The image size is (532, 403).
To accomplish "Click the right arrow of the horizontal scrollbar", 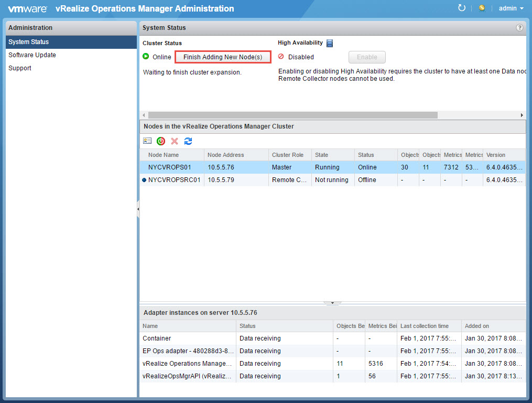I will pyautogui.click(x=522, y=114).
